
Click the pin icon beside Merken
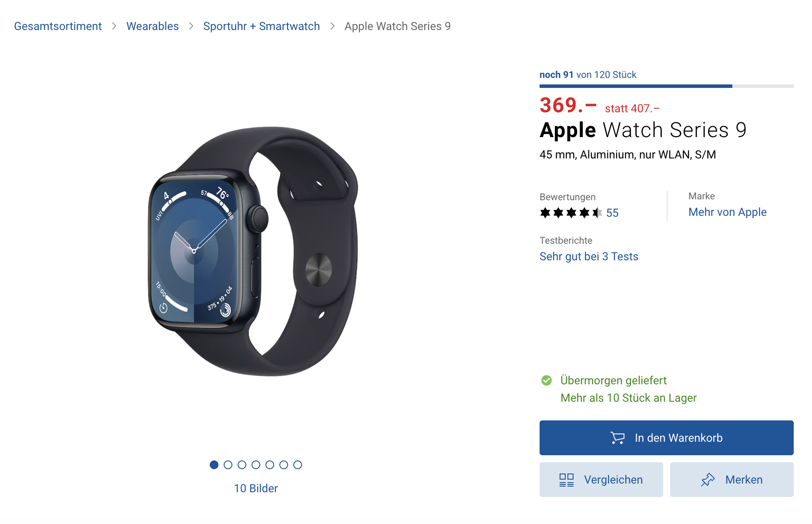(x=708, y=480)
